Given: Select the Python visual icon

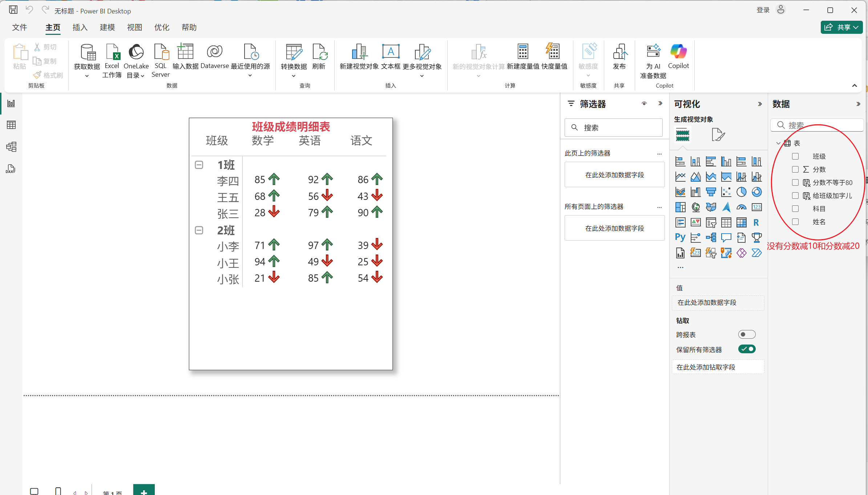Looking at the screenshot, I should (x=680, y=238).
